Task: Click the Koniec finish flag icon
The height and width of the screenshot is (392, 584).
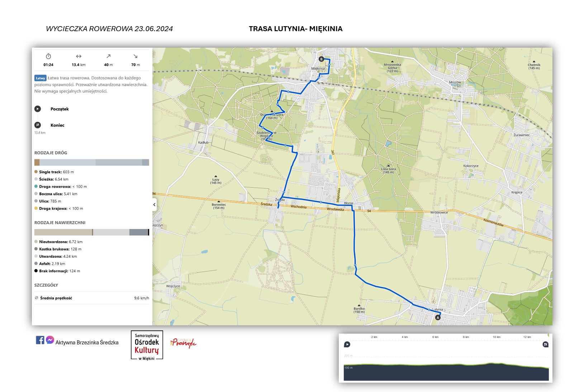Action: 38,125
